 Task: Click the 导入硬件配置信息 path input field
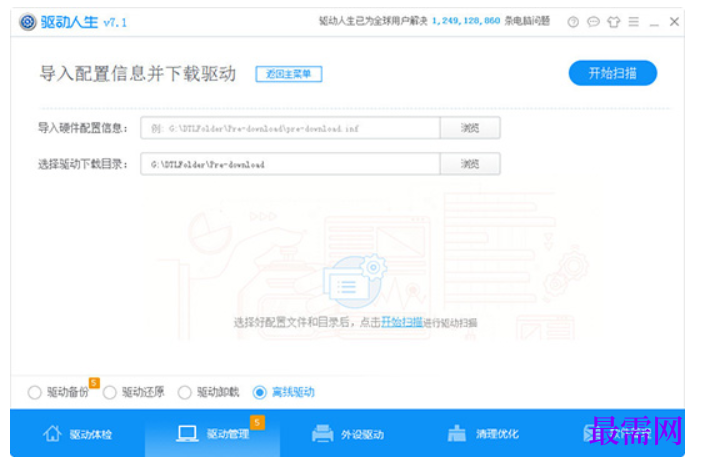290,128
